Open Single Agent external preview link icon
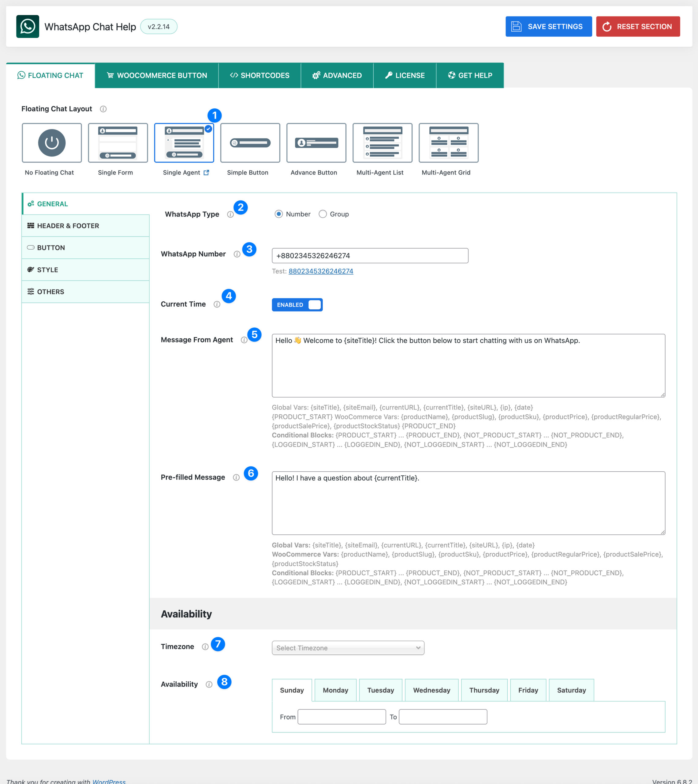The width and height of the screenshot is (698, 784). 206,173
